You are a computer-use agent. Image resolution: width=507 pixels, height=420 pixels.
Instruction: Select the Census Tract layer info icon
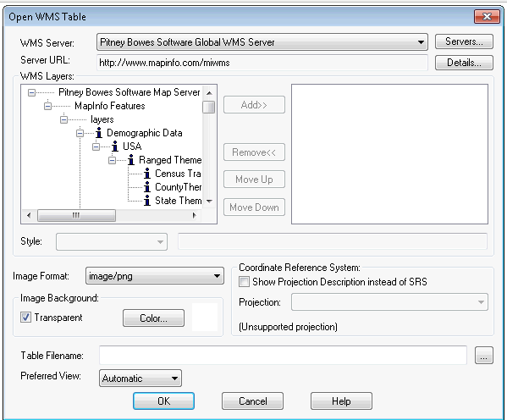coord(147,174)
